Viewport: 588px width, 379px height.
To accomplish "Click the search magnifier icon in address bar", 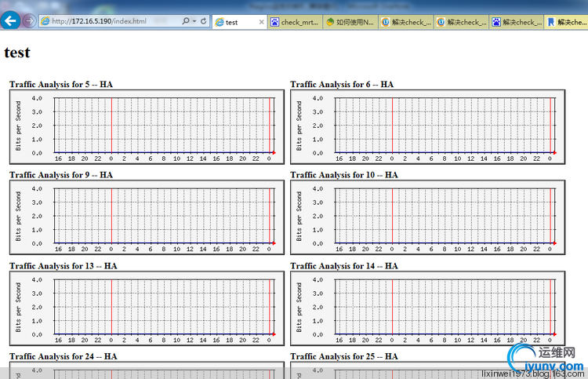I will 186,21.
